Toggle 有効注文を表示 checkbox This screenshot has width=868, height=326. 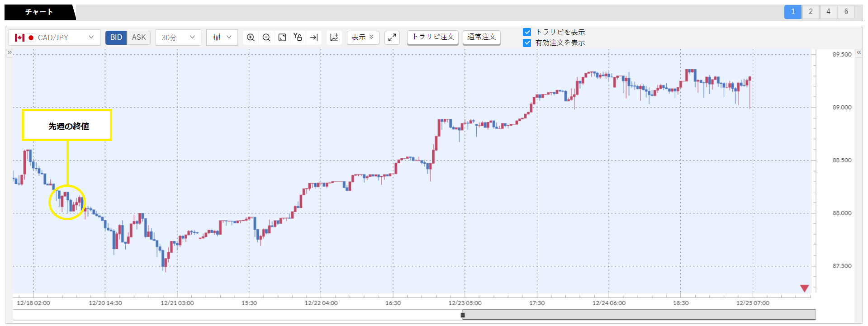527,43
